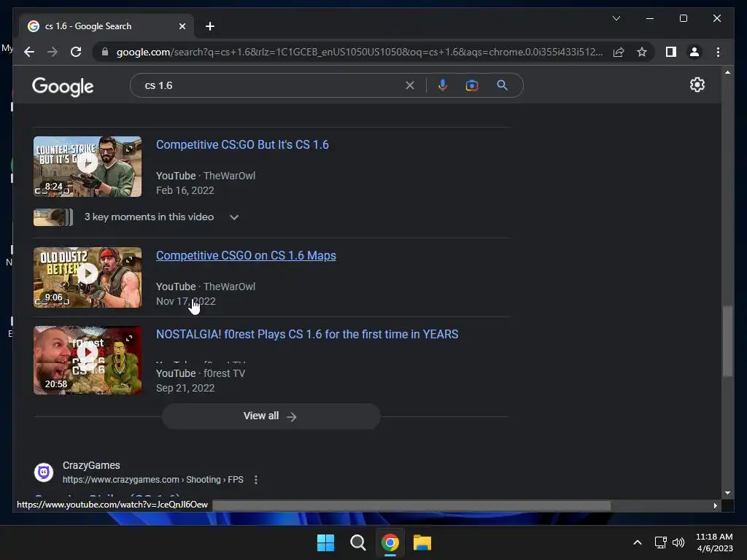Viewport: 747px width, 560px height.
Task: Open the Windows Start menu
Action: click(x=326, y=542)
